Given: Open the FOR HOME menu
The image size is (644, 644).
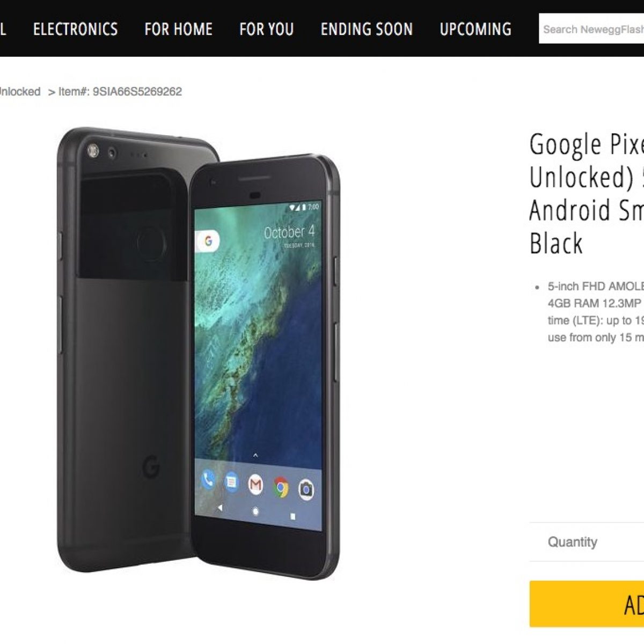Looking at the screenshot, I should point(179,29).
